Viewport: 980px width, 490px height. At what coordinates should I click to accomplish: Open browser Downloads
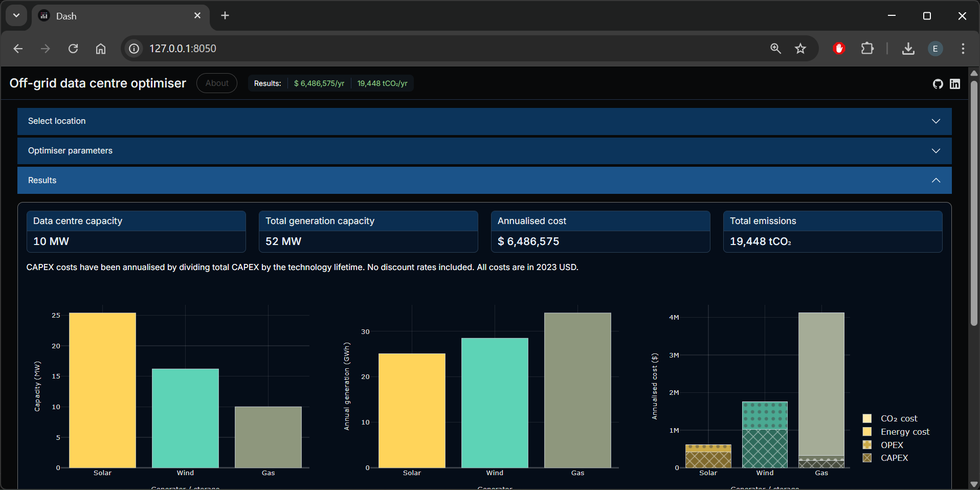tap(908, 49)
